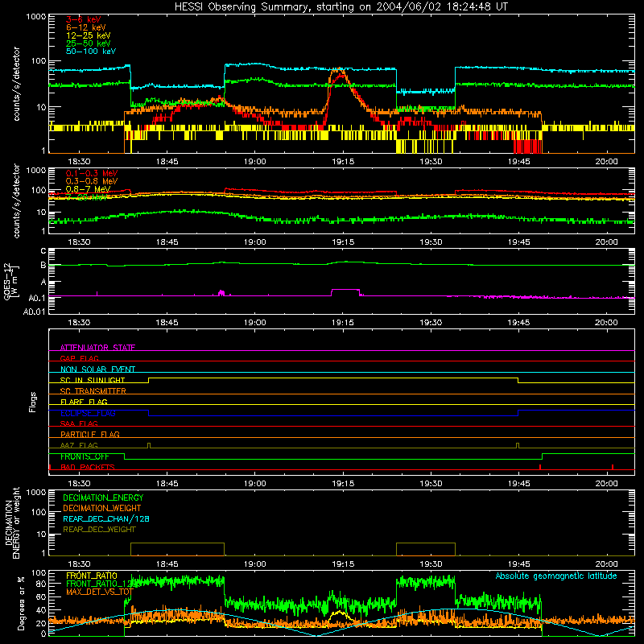The image size is (644, 644).
Task: Click the HESSI Observing Summary title
Action: [341, 7]
